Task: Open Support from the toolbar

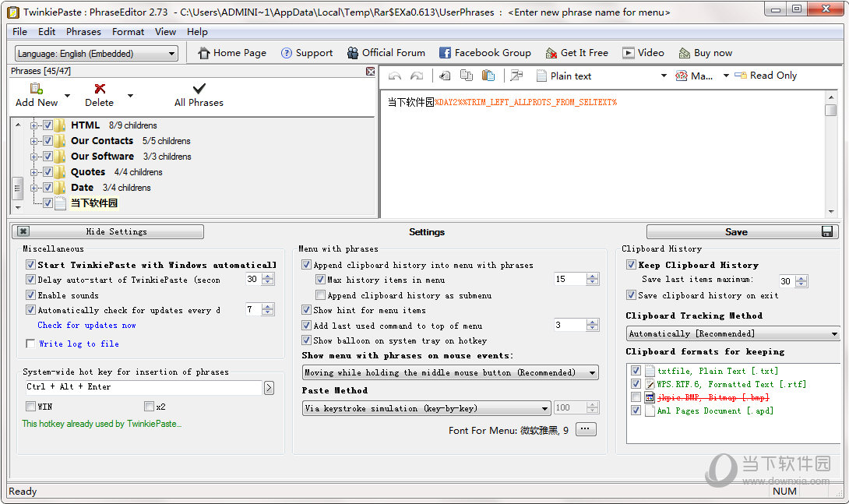Action: pos(307,52)
